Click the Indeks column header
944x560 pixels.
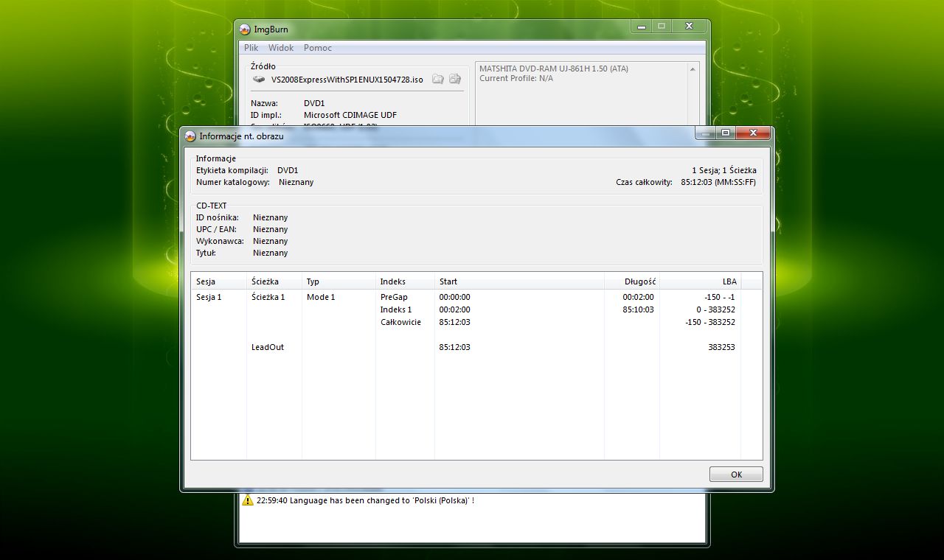(x=406, y=281)
